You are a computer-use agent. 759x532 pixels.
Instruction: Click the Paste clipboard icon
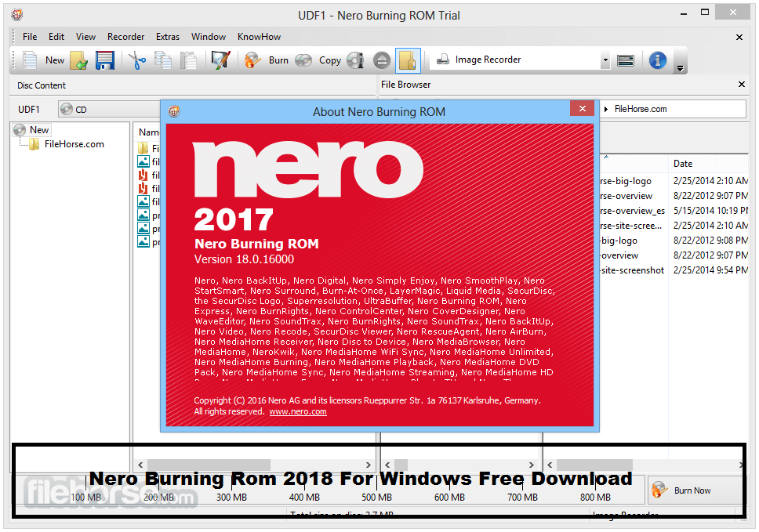pos(188,60)
